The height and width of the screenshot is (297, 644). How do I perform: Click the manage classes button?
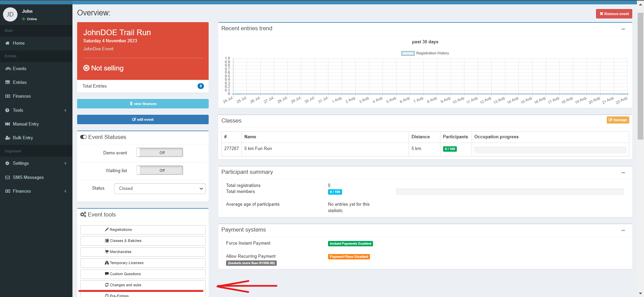pyautogui.click(x=618, y=120)
